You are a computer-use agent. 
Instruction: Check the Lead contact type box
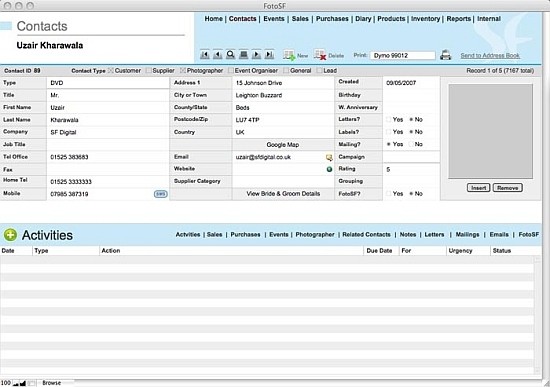point(319,71)
